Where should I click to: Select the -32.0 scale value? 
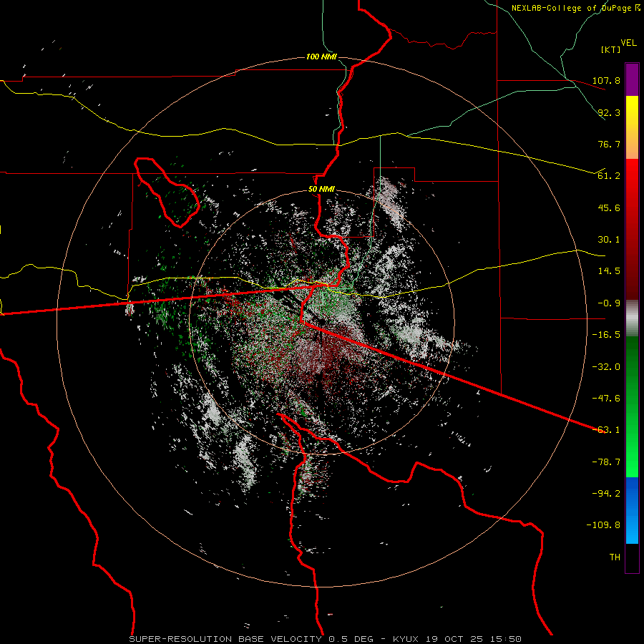click(606, 367)
